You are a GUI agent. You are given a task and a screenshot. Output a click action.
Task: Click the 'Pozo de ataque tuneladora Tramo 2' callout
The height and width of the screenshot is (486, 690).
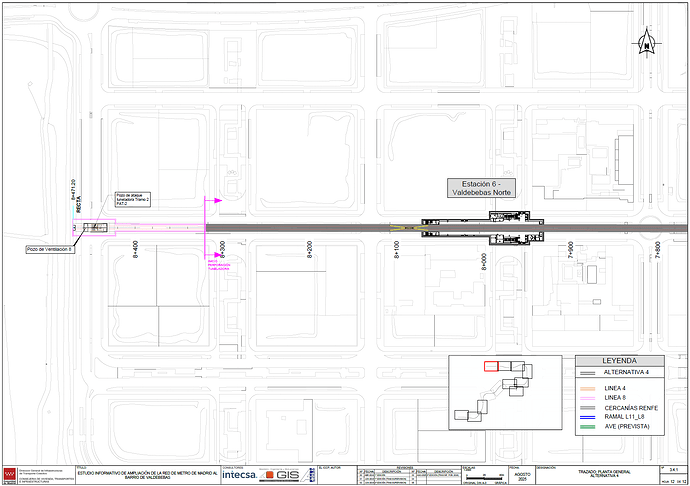(136, 198)
